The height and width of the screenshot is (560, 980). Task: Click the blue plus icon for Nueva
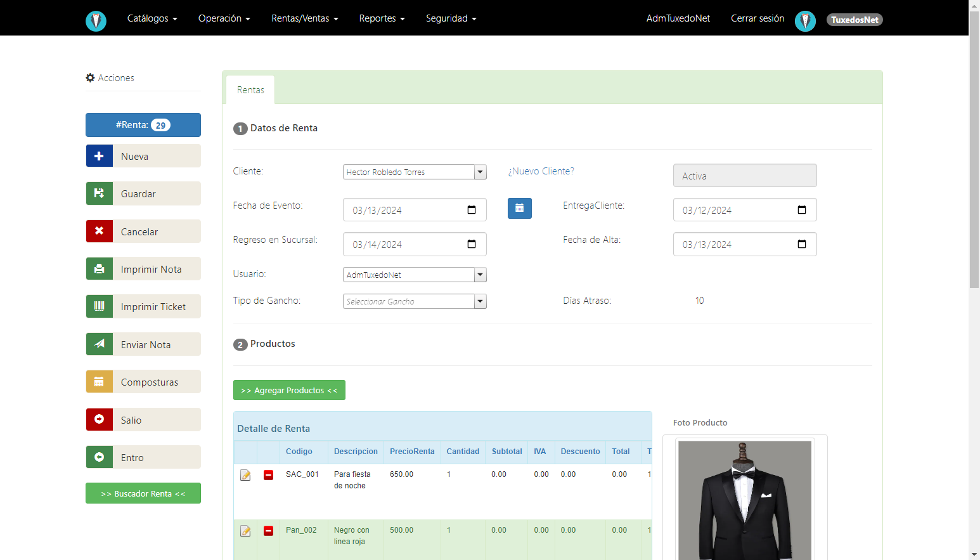pyautogui.click(x=100, y=156)
